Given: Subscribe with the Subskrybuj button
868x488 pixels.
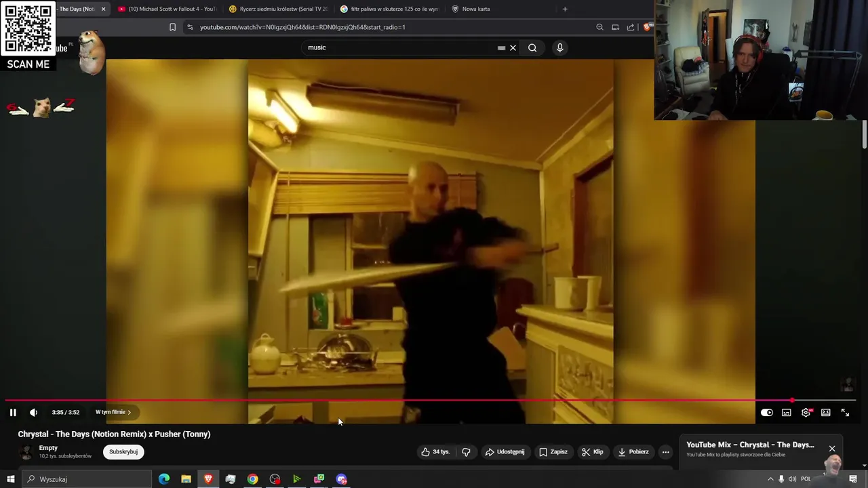Looking at the screenshot, I should click(123, 452).
